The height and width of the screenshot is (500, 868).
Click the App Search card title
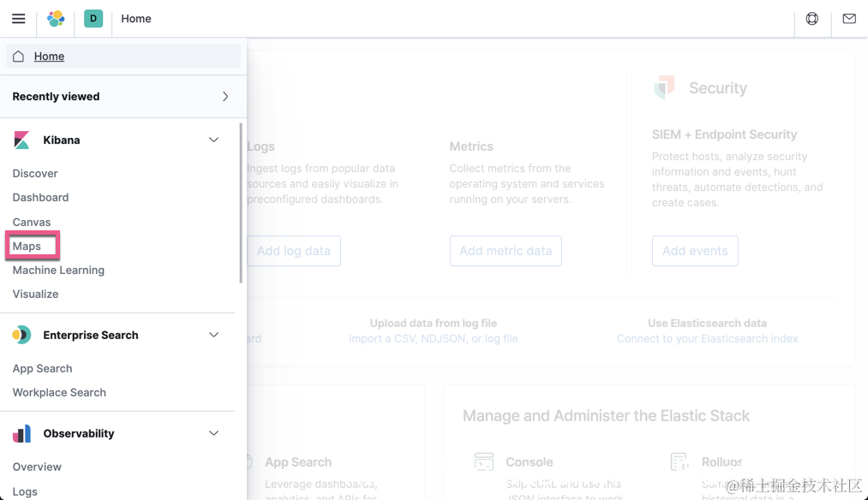[x=298, y=461]
